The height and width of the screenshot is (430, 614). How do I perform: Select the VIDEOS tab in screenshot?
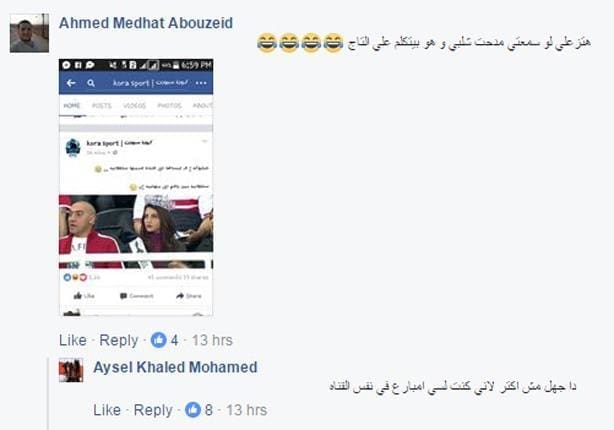coord(134,106)
